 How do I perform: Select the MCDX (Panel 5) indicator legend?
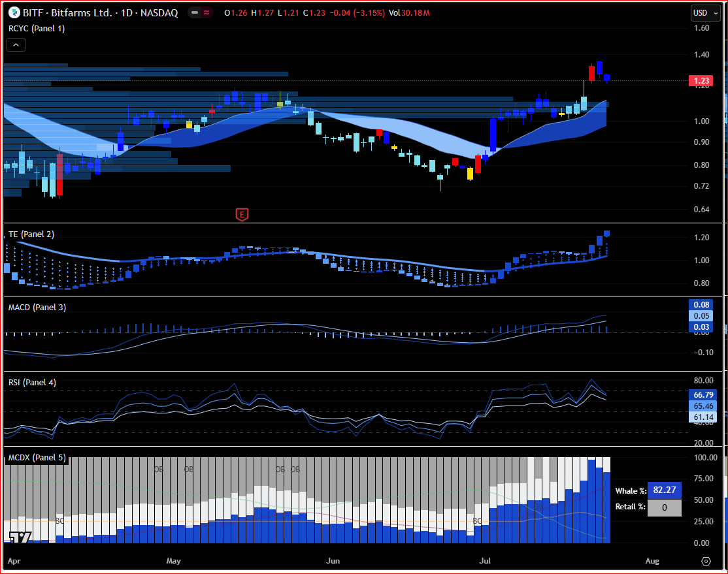click(x=37, y=458)
